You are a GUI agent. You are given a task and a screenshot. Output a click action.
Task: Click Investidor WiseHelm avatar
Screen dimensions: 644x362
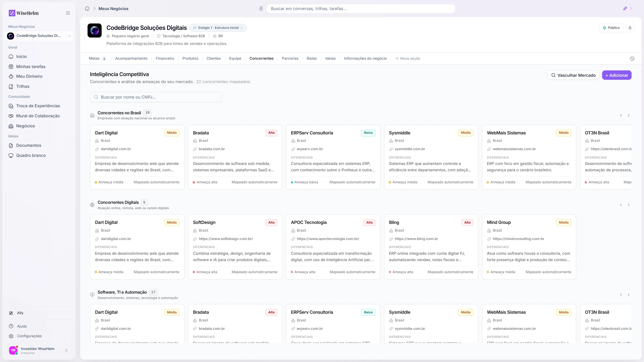pos(13,350)
